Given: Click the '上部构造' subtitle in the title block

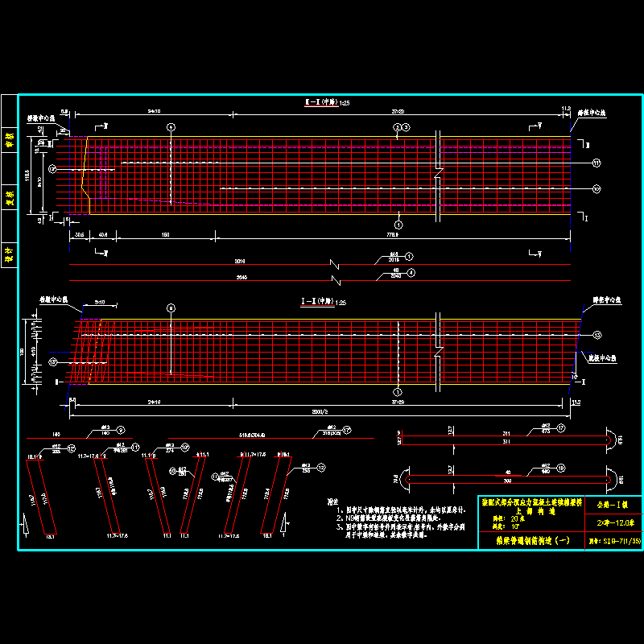Looking at the screenshot, I should tap(535, 511).
